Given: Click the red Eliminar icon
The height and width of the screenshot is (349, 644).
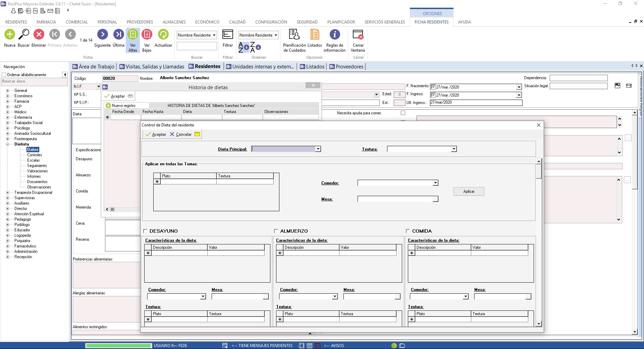Looking at the screenshot, I should pos(39,34).
